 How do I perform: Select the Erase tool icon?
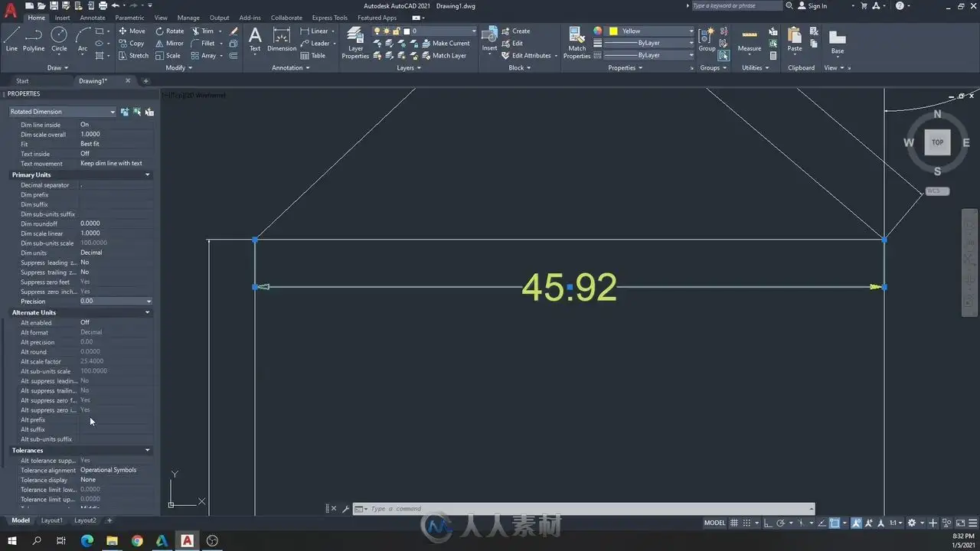pos(234,31)
